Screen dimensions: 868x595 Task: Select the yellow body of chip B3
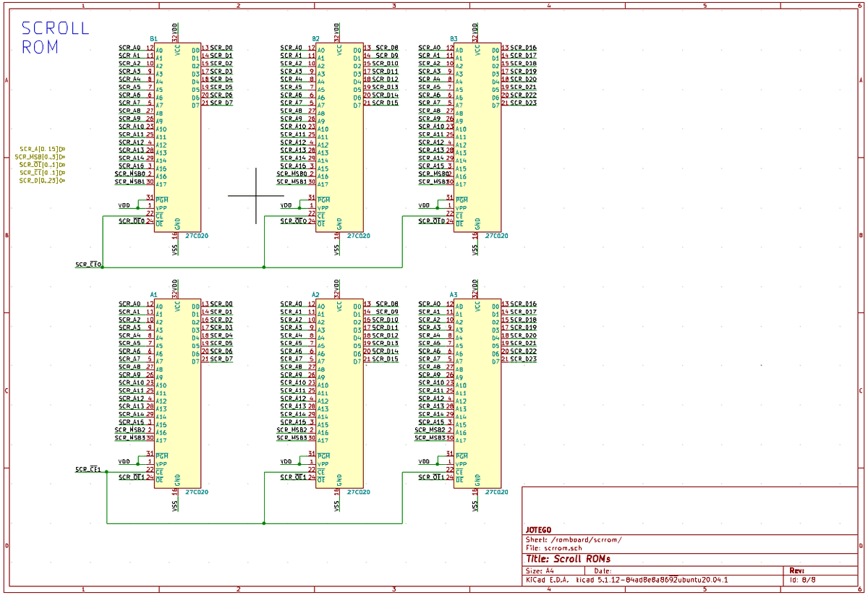(x=478, y=136)
